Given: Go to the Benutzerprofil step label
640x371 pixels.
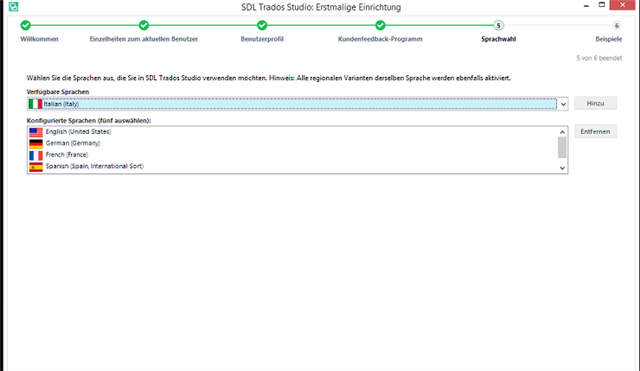Looking at the screenshot, I should [x=262, y=39].
